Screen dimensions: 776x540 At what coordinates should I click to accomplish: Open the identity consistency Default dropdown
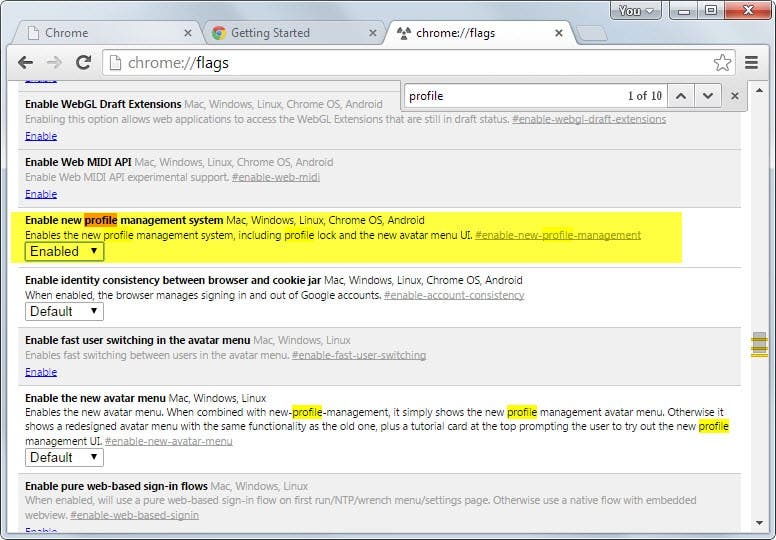point(64,311)
